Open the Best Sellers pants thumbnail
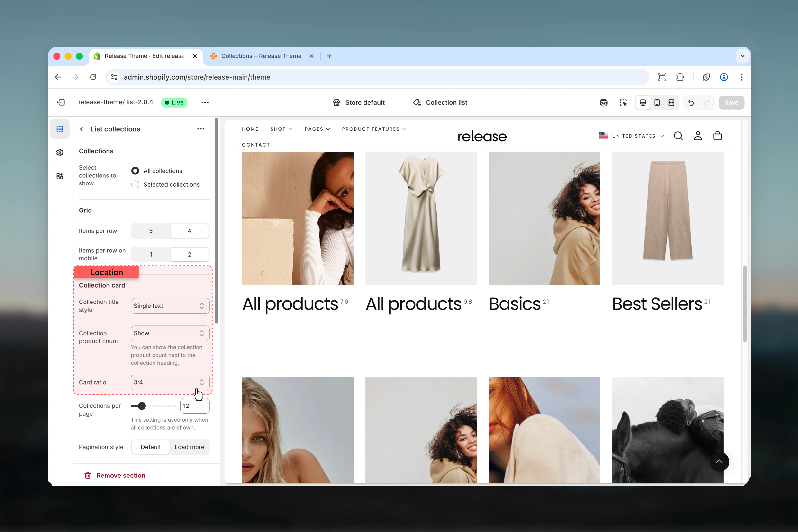This screenshot has width=798, height=532. pos(667,218)
